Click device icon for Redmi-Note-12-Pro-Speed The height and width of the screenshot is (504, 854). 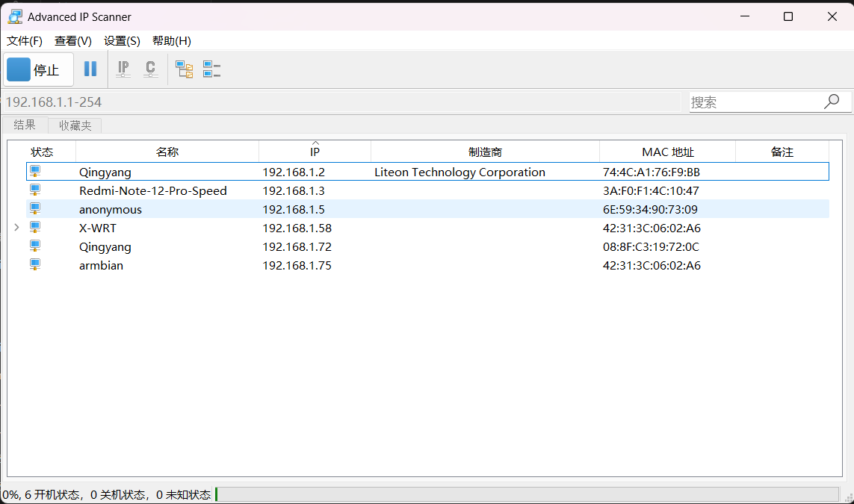(35, 190)
